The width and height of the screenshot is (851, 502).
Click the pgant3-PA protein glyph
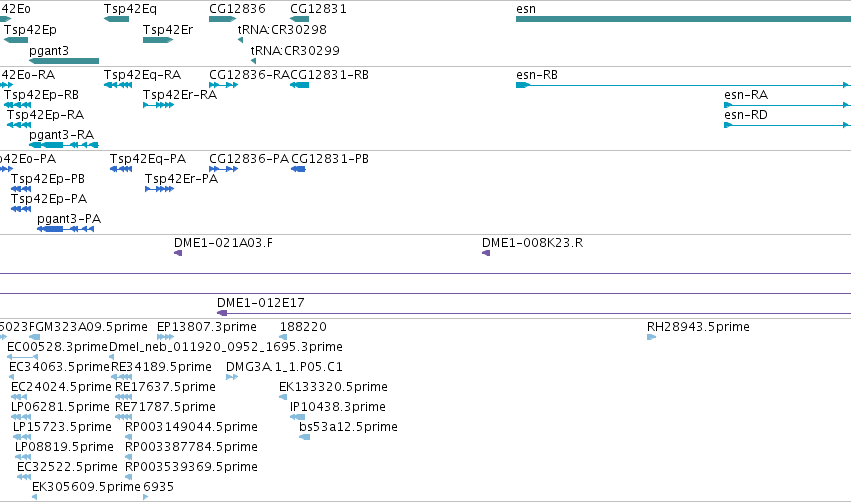point(66,229)
